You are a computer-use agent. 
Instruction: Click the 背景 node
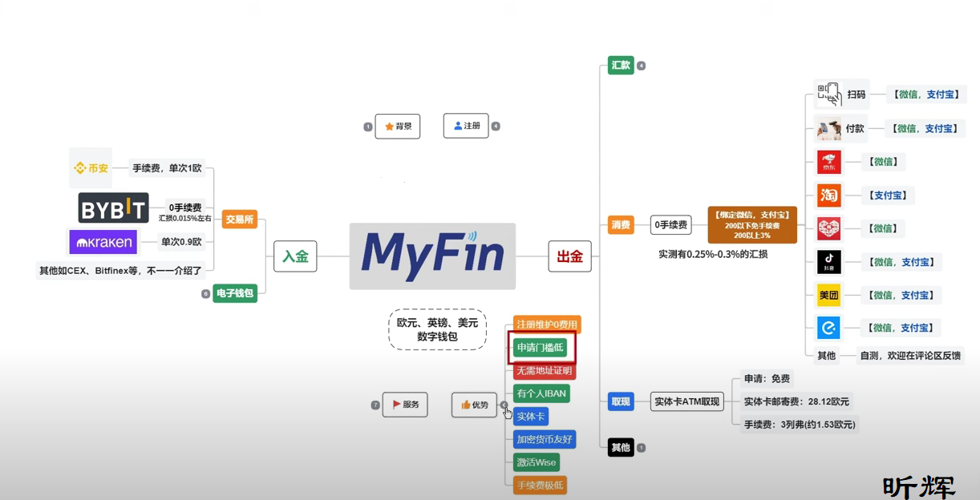(398, 127)
